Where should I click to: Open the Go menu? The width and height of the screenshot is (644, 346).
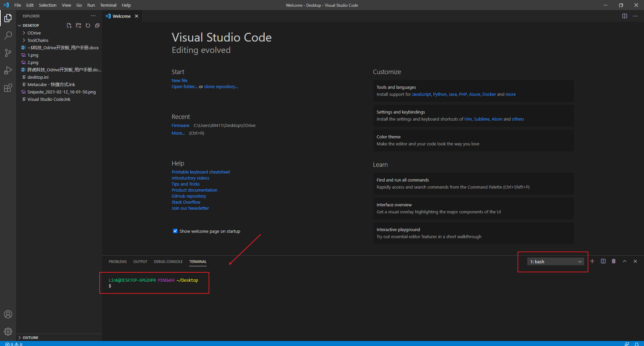(79, 5)
